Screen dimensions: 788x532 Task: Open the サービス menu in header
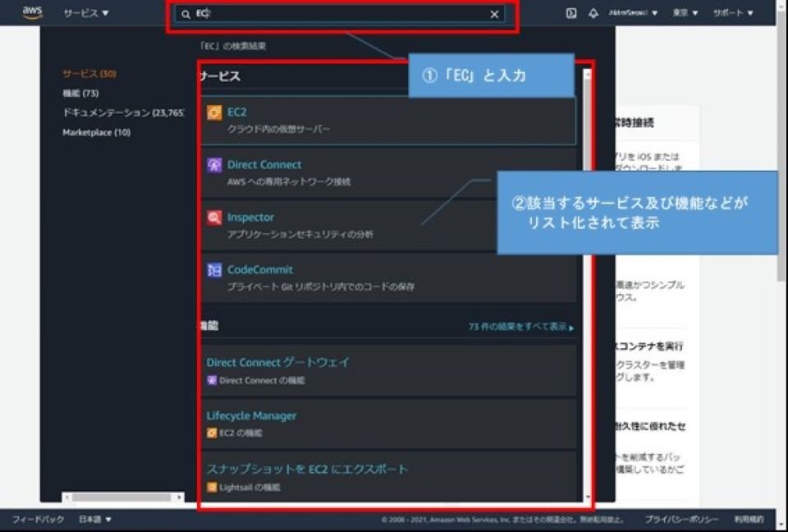click(86, 13)
